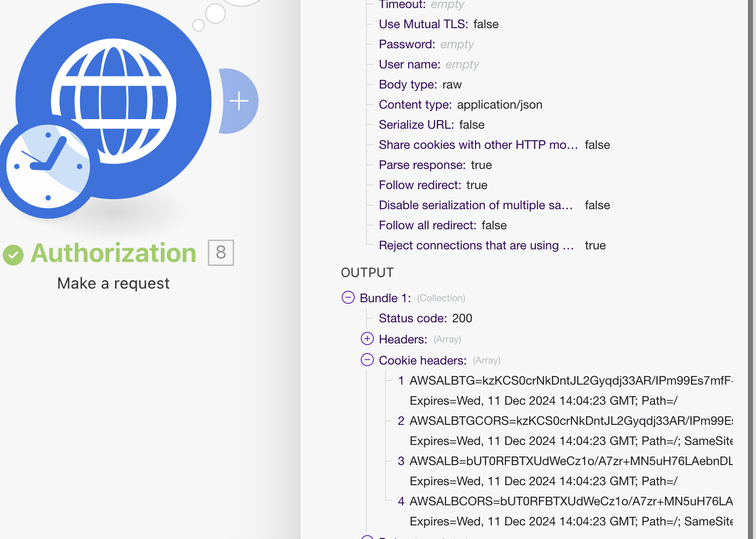Collapse the Bundle 1 collection
Image resolution: width=756 pixels, height=539 pixels.
(348, 298)
